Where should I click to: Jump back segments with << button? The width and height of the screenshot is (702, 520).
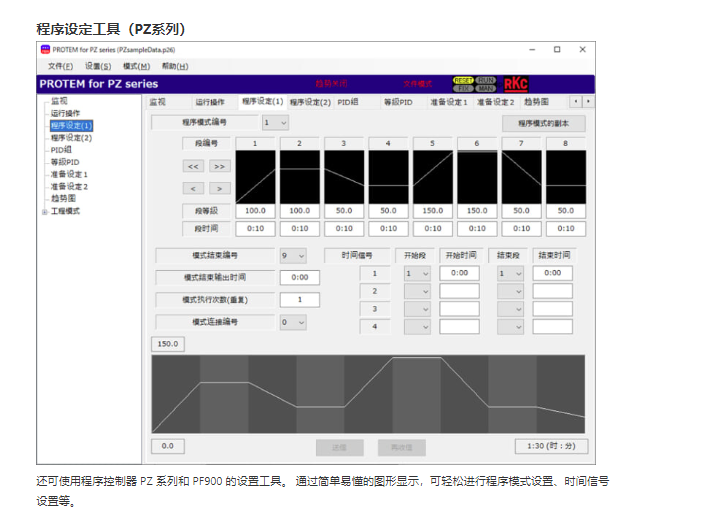[x=193, y=166]
